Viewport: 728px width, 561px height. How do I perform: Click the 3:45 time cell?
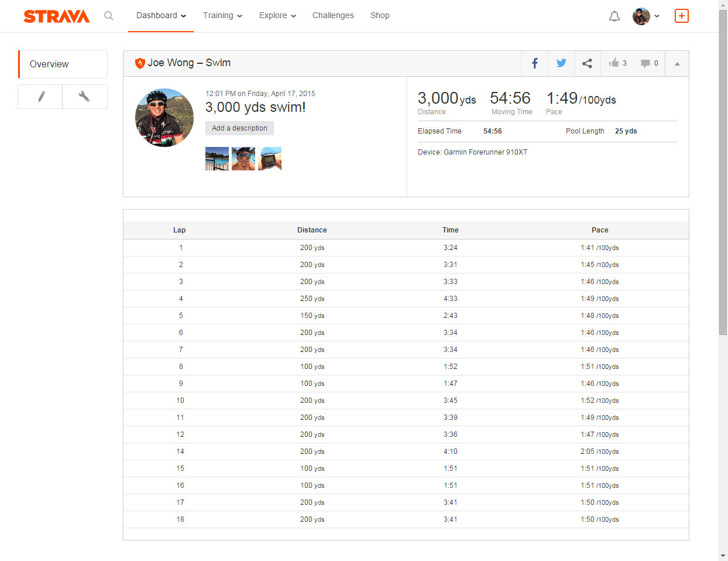[x=451, y=401]
